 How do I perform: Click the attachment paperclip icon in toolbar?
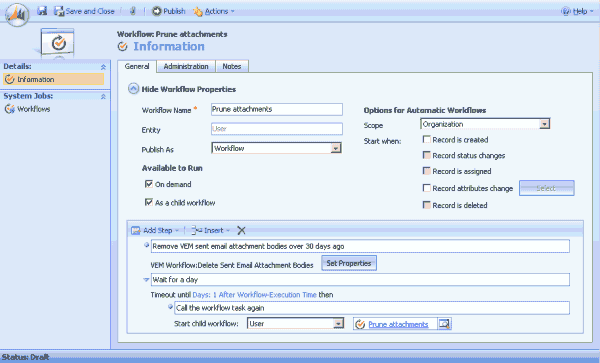click(132, 11)
